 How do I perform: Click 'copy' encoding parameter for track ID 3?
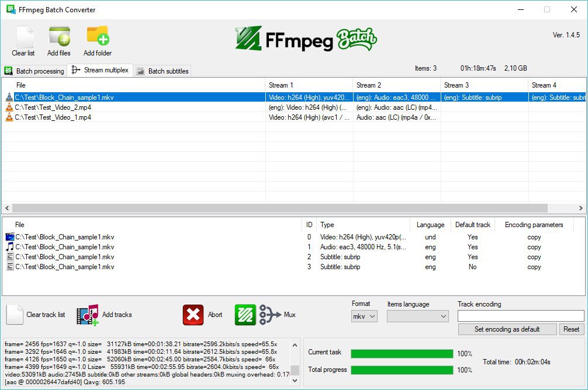(x=534, y=267)
